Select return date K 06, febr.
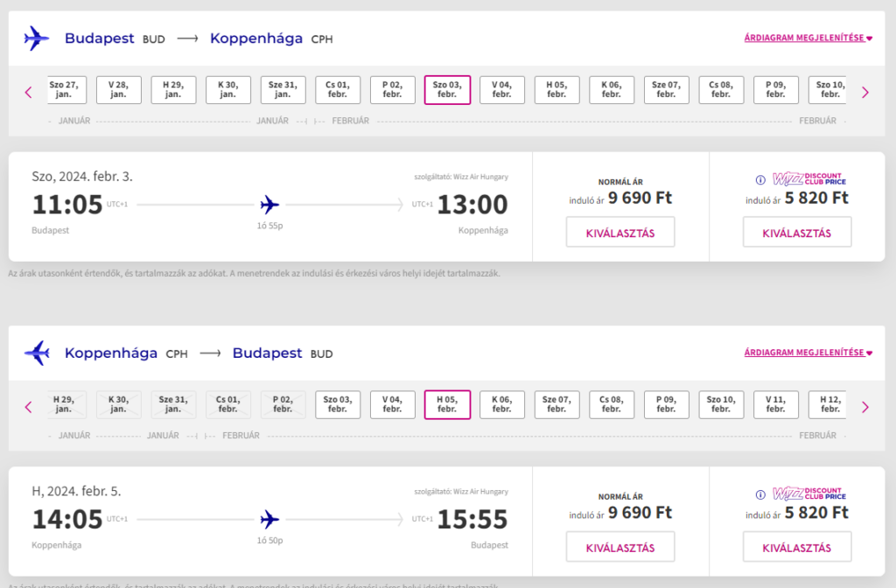Viewport: 896px width, 588px height. click(x=501, y=404)
